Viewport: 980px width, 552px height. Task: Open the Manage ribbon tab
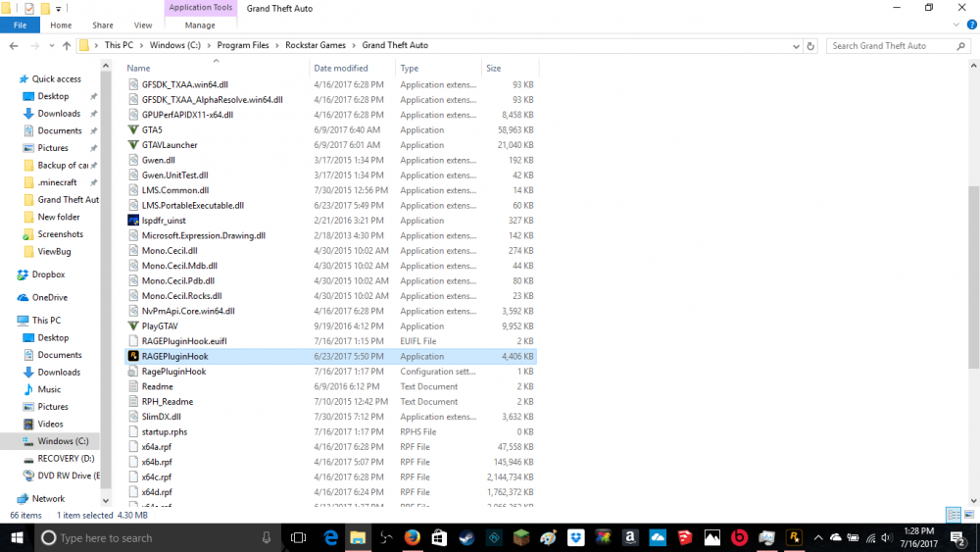[x=200, y=25]
